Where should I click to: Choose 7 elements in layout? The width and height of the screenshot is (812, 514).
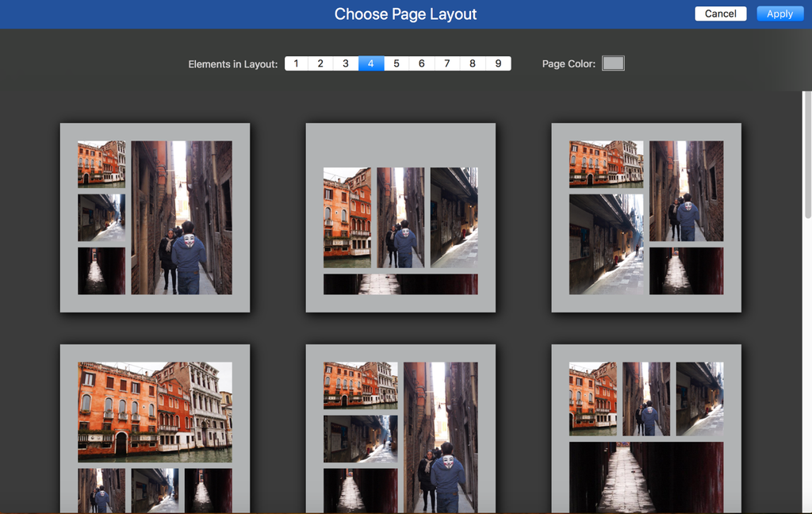point(446,63)
